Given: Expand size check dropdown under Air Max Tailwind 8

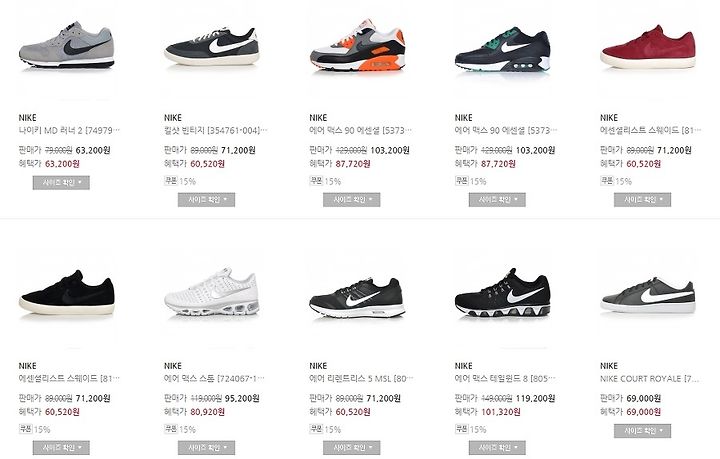Looking at the screenshot, I should pos(497,448).
